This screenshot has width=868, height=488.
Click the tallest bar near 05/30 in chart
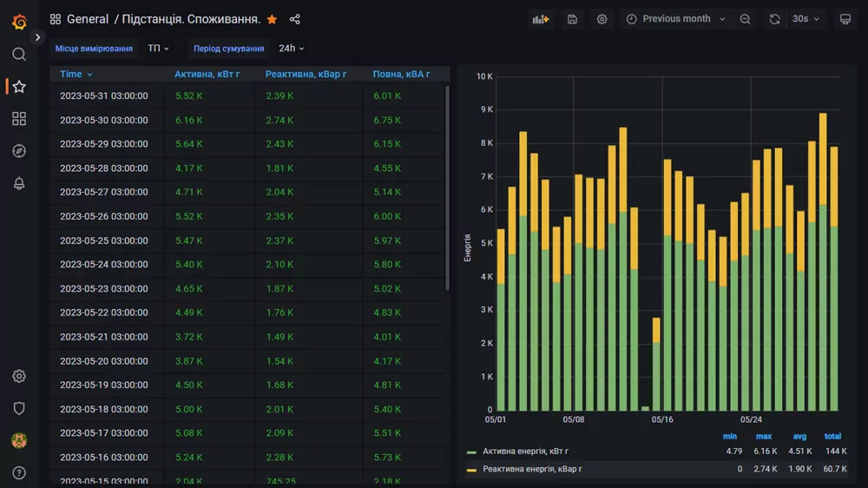coord(823,262)
